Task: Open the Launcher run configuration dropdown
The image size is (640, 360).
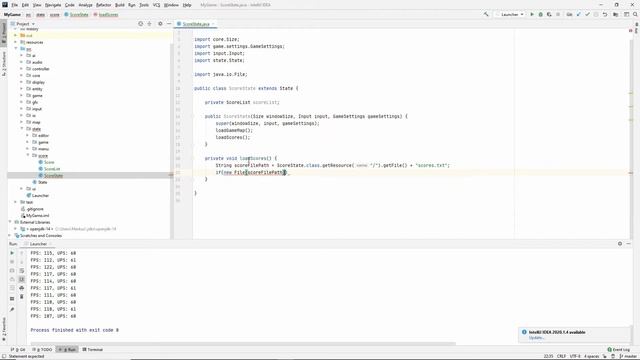Action: tap(509, 14)
